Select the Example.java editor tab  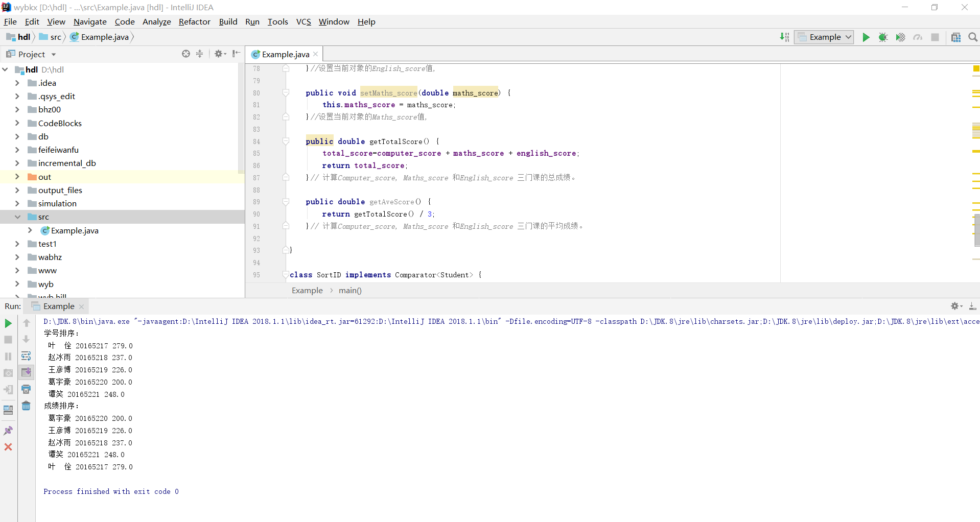click(285, 54)
